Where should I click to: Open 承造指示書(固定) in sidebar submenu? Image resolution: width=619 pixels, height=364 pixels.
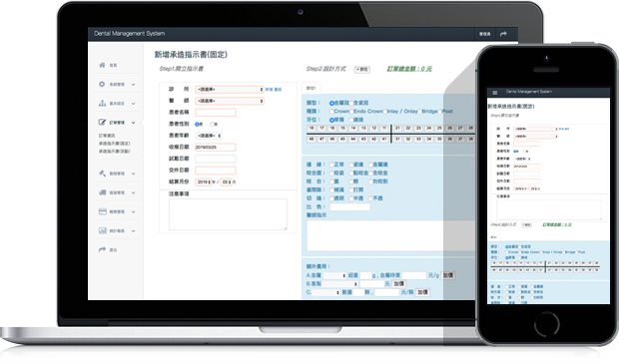point(114,144)
